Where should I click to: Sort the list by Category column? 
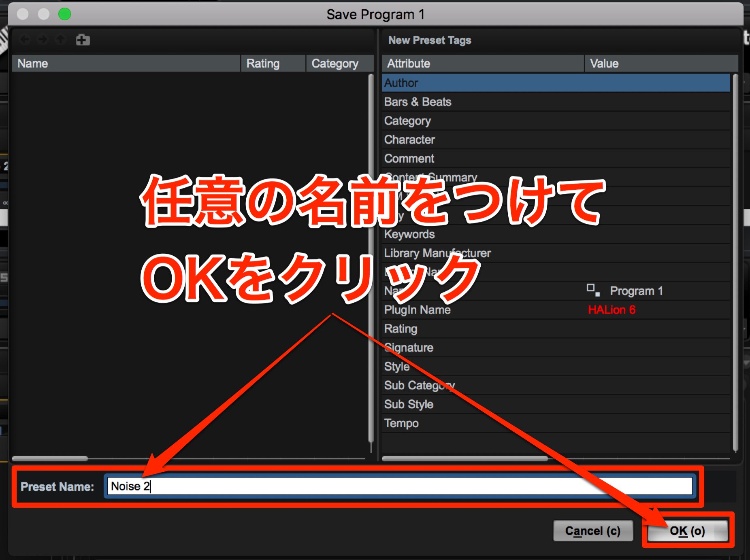pyautogui.click(x=340, y=64)
